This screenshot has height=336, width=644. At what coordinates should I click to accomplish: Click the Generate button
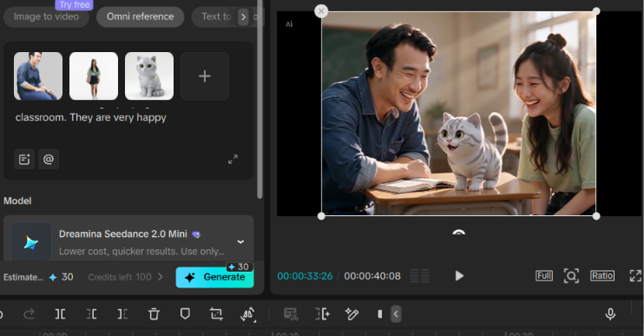tap(214, 277)
